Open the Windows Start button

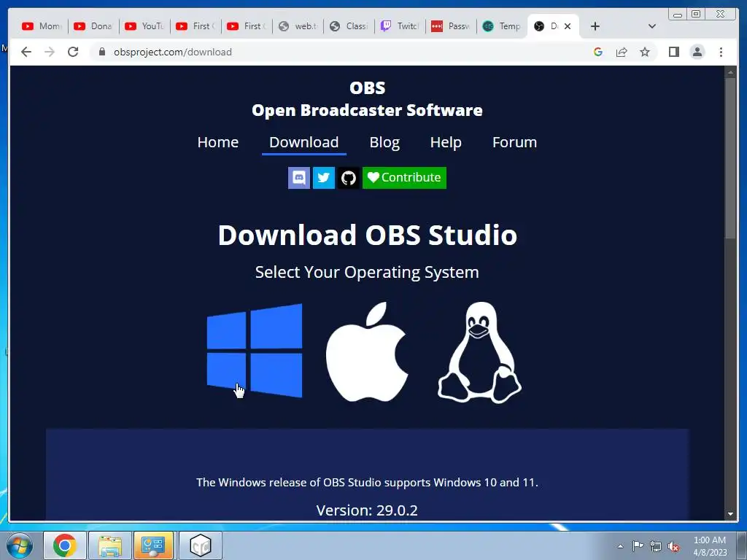20,545
